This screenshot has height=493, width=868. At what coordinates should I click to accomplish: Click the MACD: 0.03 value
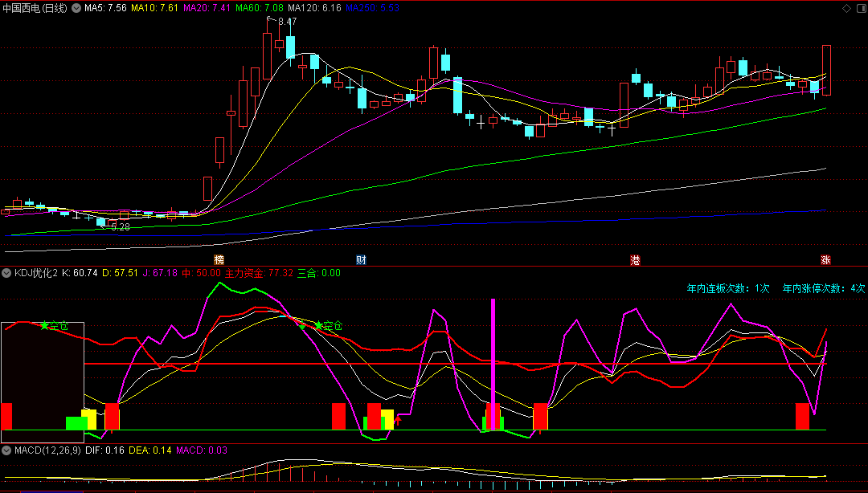(202, 450)
